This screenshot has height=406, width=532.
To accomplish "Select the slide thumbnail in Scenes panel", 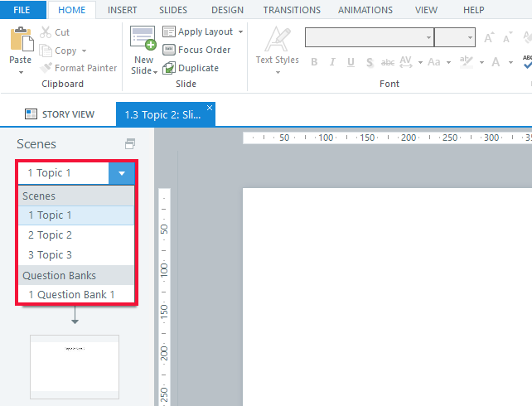I will (75, 367).
